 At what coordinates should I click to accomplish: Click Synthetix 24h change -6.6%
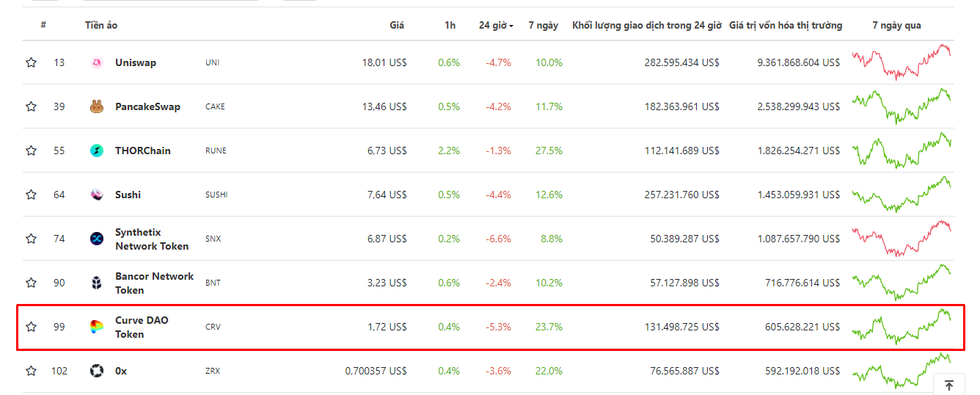pyautogui.click(x=498, y=239)
